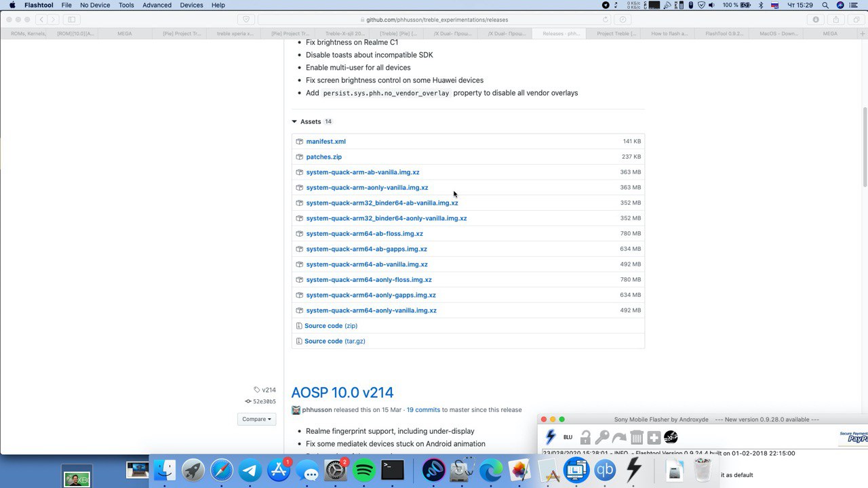Open Flashtool File menu
Screen dimensions: 868x488
[66, 5]
